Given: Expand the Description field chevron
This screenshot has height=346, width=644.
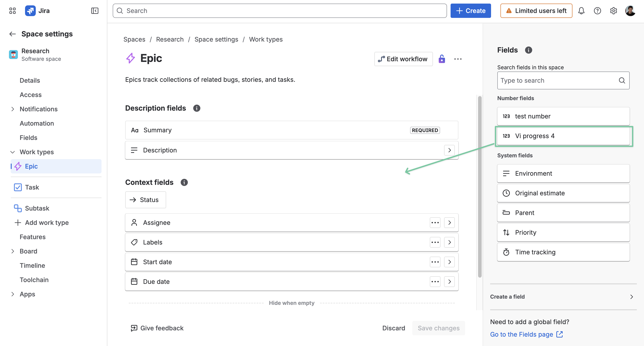Looking at the screenshot, I should 449,150.
